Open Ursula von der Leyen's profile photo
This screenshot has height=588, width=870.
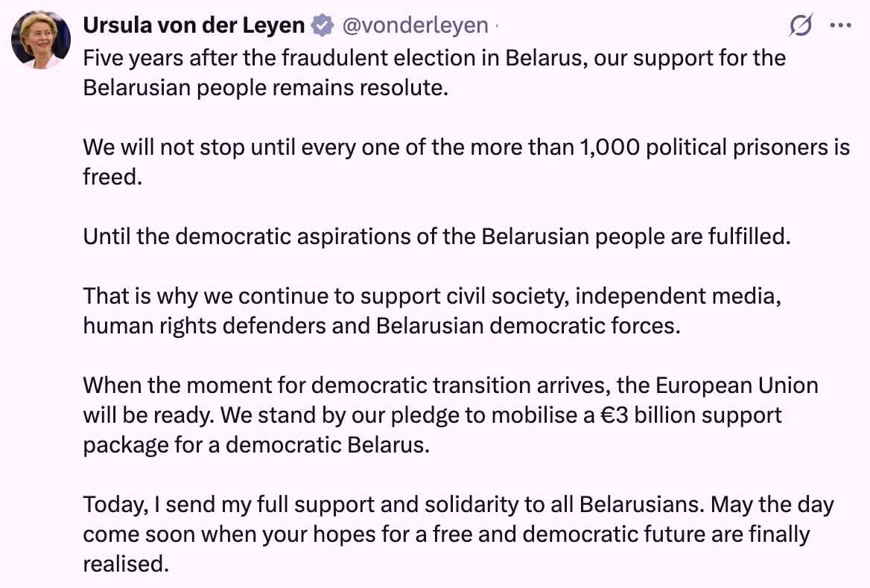(41, 39)
